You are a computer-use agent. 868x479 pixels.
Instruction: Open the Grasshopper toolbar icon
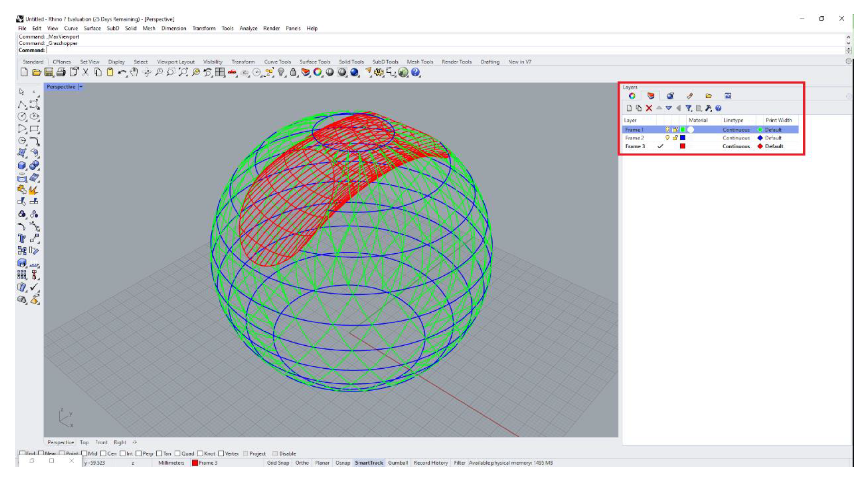coord(403,72)
